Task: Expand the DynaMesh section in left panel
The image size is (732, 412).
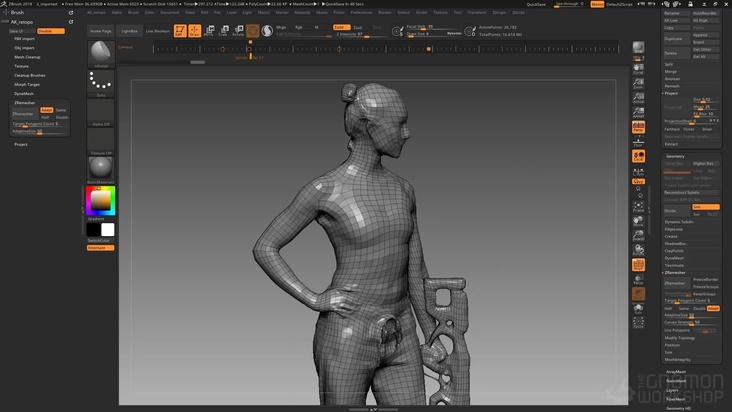Action: point(24,94)
